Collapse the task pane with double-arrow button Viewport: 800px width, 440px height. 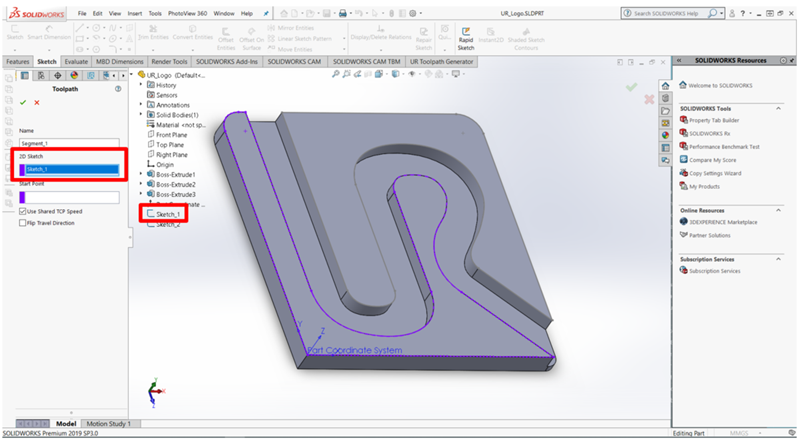tap(679, 60)
